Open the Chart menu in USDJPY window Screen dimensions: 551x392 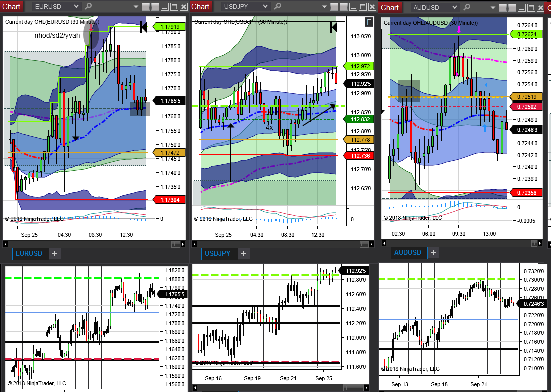[200, 7]
